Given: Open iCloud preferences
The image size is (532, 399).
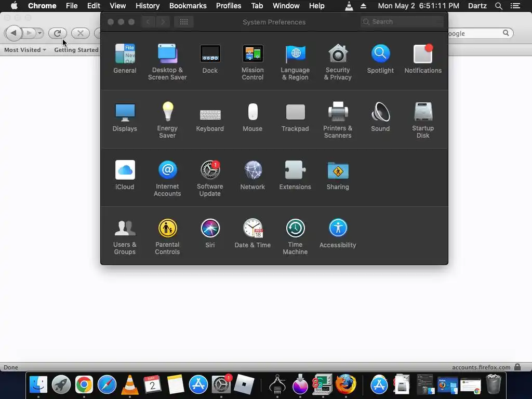Looking at the screenshot, I should pyautogui.click(x=125, y=175).
